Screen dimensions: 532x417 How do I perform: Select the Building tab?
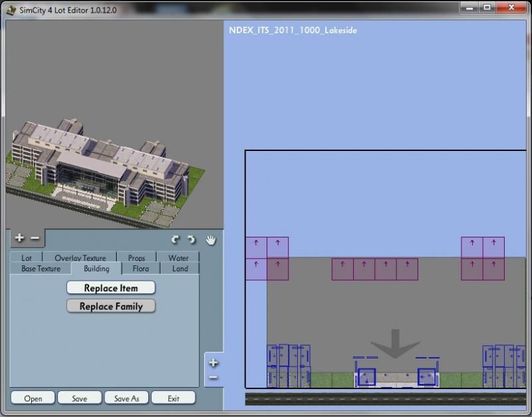tap(96, 269)
